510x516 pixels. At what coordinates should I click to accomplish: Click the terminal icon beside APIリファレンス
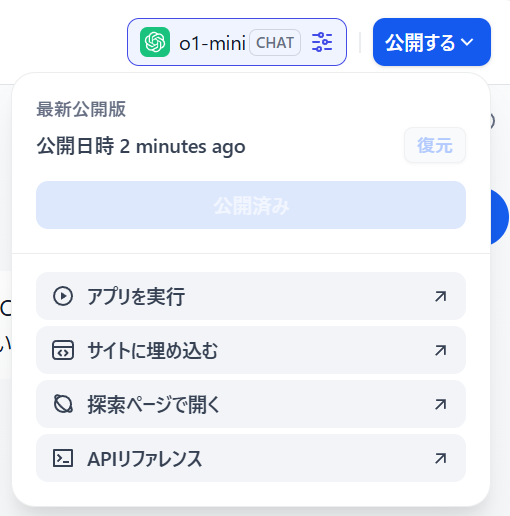point(63,458)
